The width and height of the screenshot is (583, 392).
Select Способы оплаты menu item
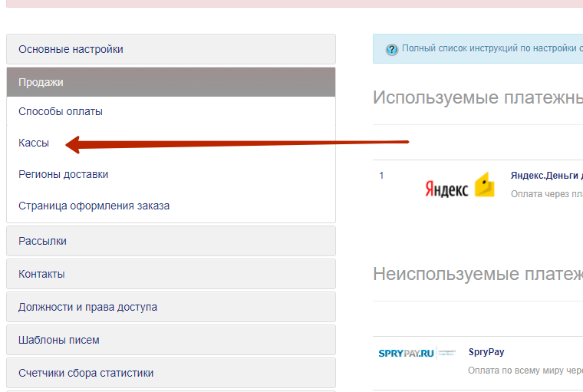[x=61, y=111]
